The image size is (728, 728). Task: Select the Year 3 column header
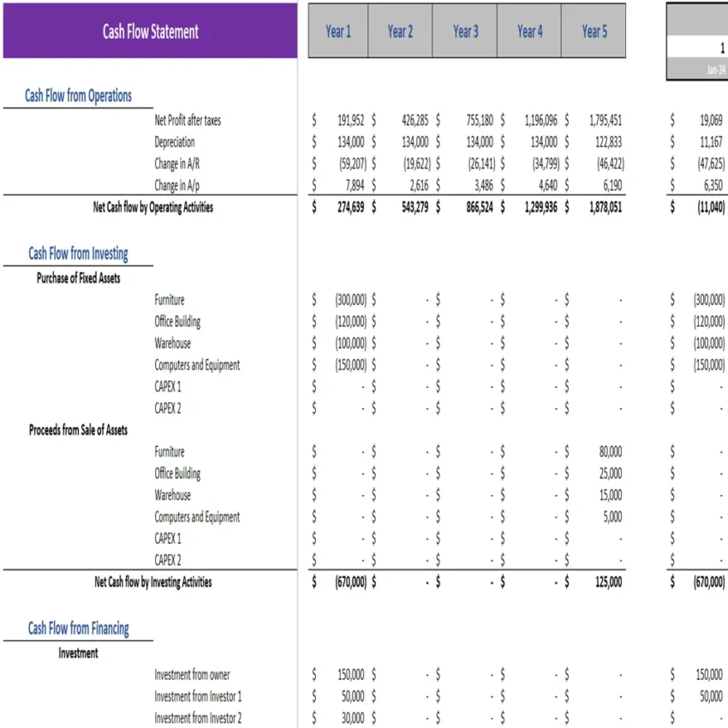pyautogui.click(x=465, y=31)
